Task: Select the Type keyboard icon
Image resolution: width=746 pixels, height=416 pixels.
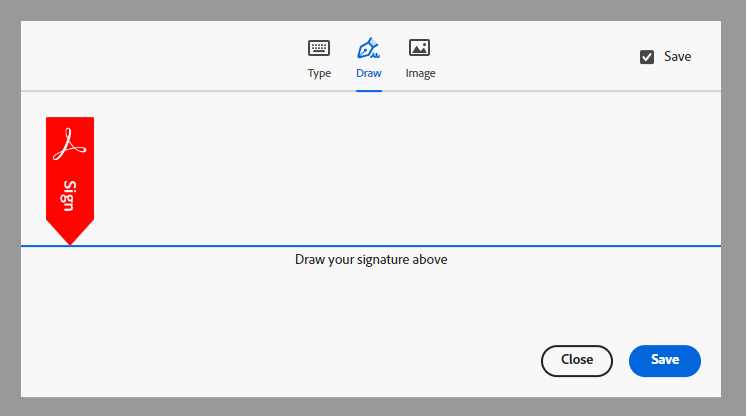Action: click(x=319, y=48)
